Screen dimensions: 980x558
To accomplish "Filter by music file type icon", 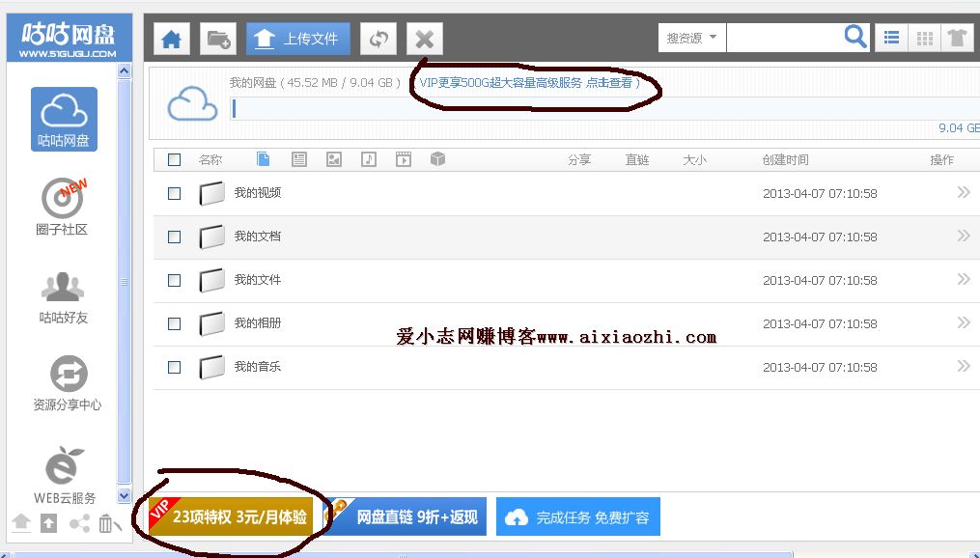I will (x=369, y=159).
